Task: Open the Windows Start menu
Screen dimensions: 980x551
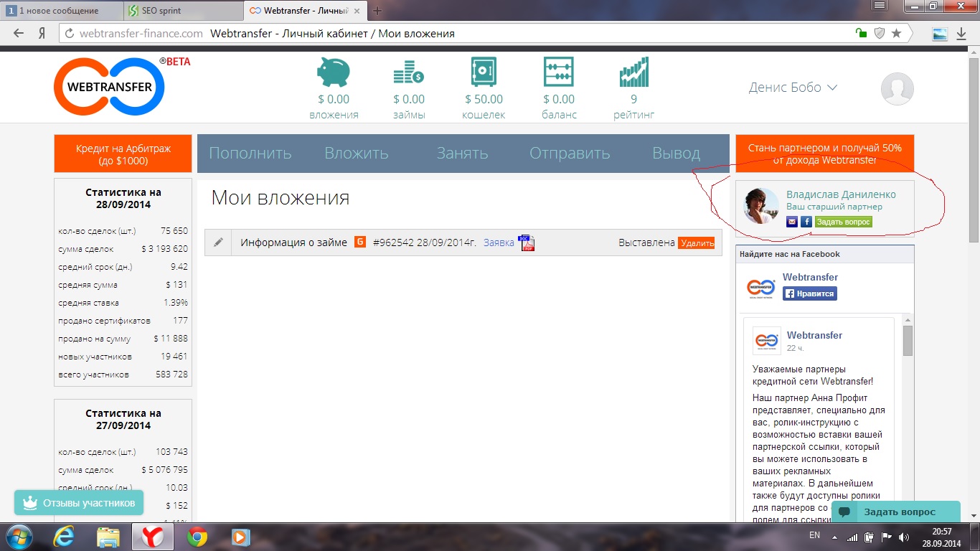Action: [x=19, y=537]
